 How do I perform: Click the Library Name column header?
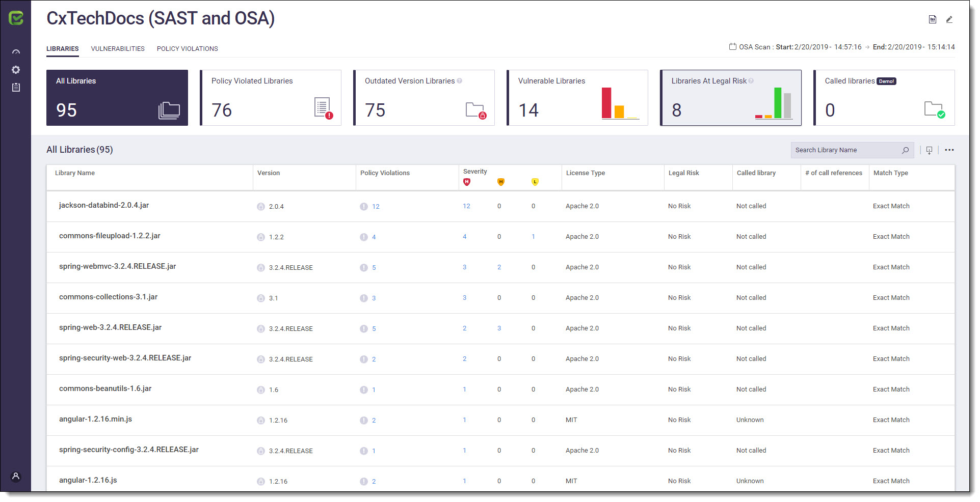click(x=75, y=173)
